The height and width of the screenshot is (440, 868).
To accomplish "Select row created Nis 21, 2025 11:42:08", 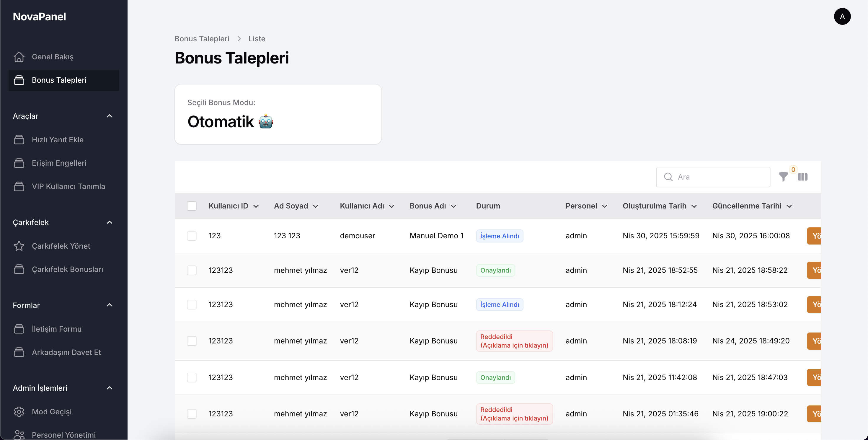I will click(192, 377).
